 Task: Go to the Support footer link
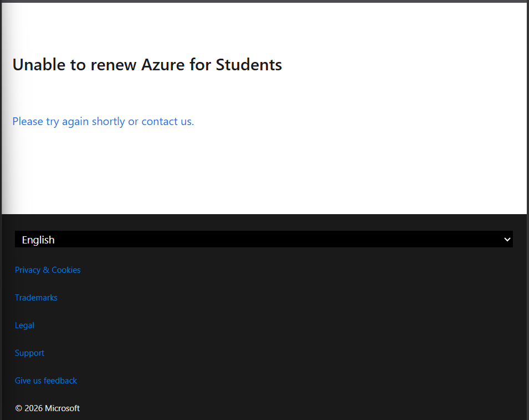coord(29,353)
